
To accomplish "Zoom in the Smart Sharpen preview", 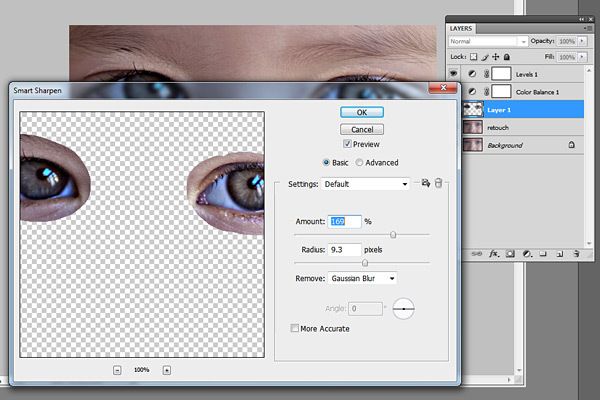I will tap(166, 370).
